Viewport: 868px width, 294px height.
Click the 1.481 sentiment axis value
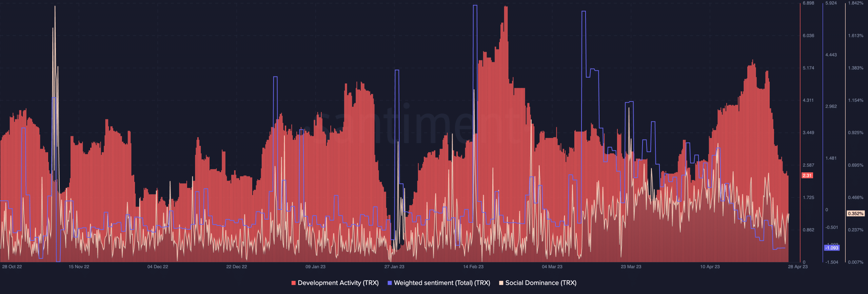831,158
